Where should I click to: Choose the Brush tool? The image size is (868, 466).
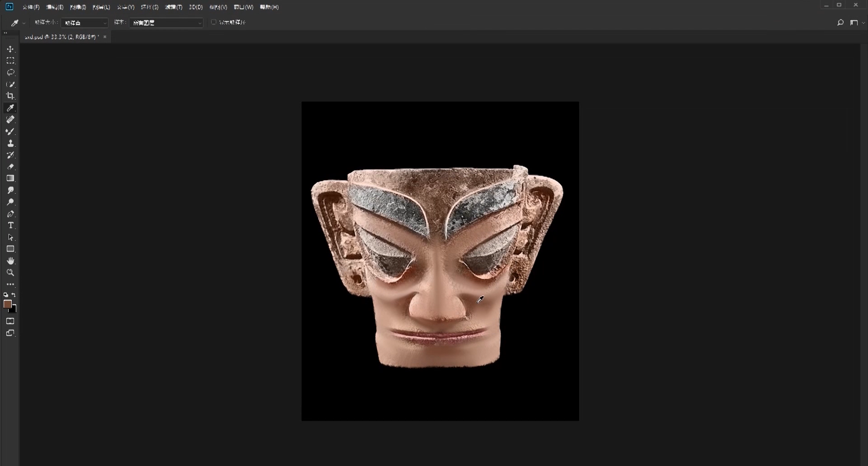[x=10, y=131]
